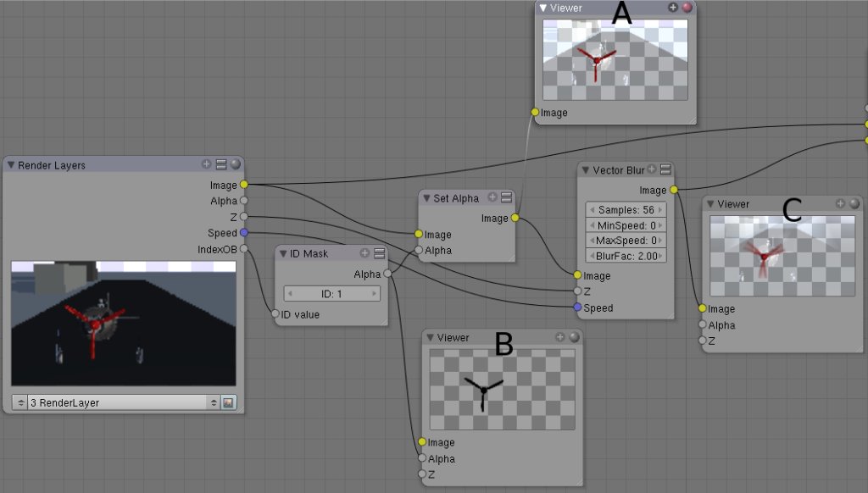The image size is (868, 493).
Task: Collapse Viewer C node triangle
Action: [710, 204]
